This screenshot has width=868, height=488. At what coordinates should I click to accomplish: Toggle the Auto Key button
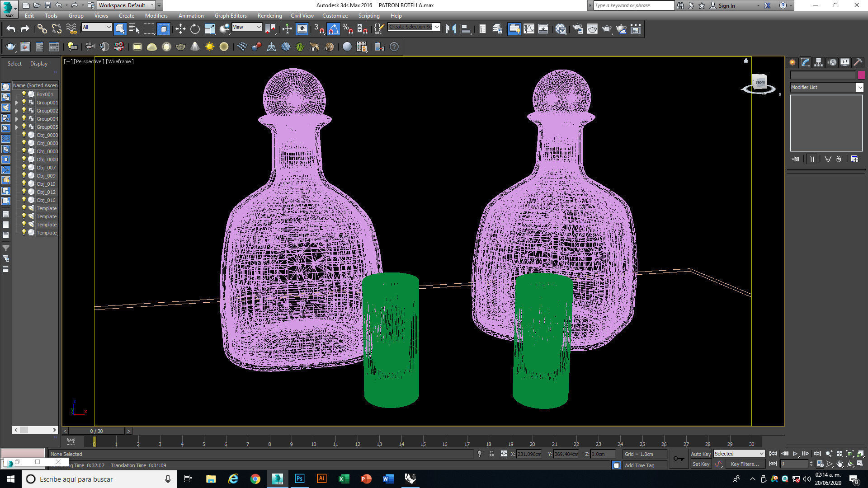[701, 454]
